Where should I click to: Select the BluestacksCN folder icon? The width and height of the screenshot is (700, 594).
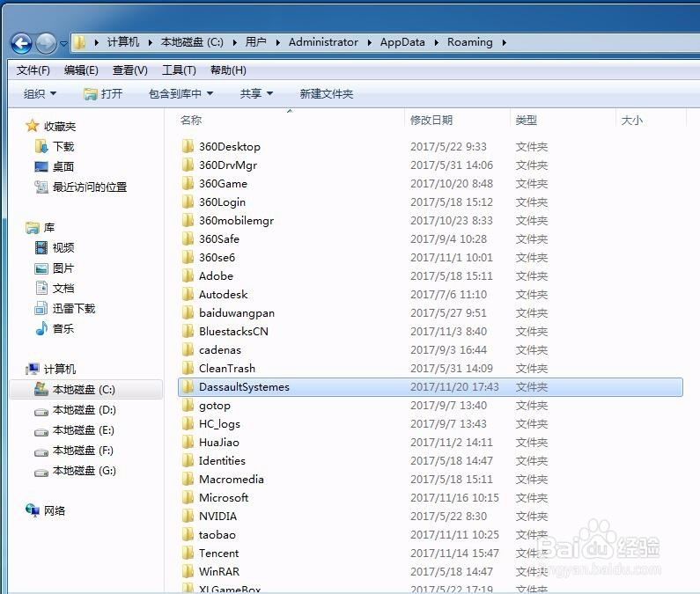[x=188, y=331]
